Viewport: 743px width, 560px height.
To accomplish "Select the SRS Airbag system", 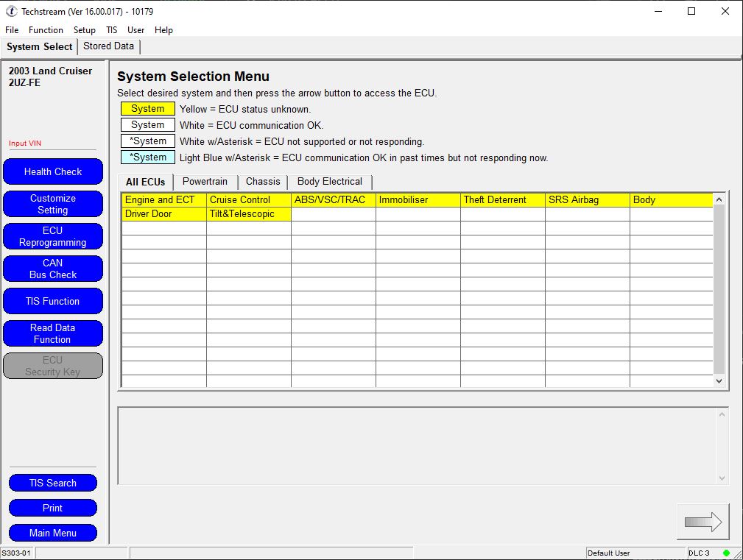I will (x=588, y=199).
